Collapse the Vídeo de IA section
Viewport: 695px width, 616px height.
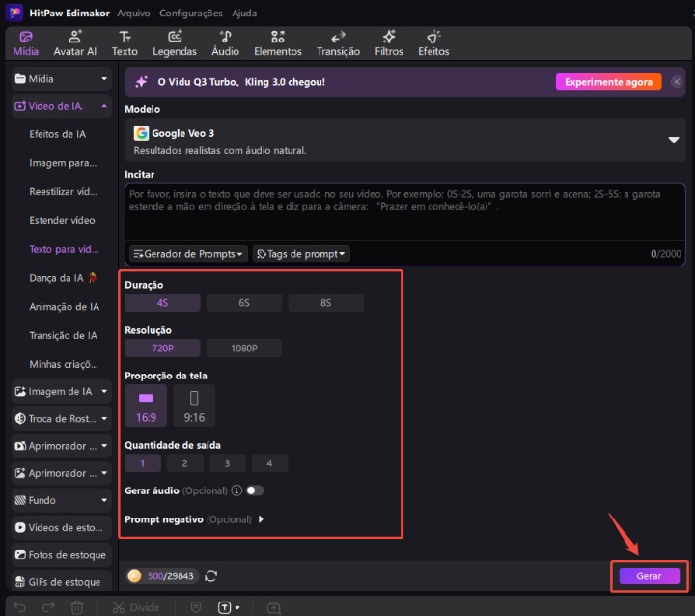click(x=61, y=106)
